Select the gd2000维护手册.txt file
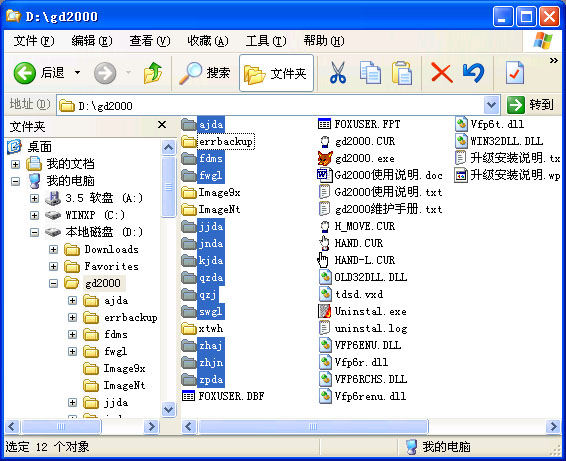 point(388,209)
